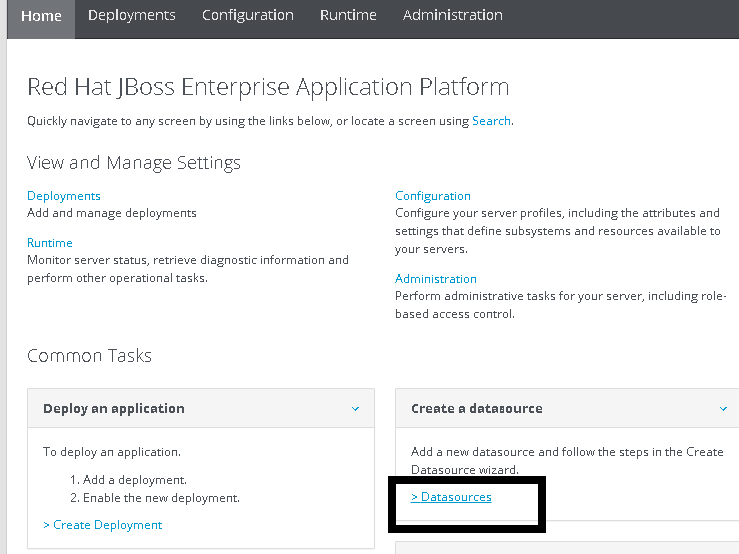
Task: Click the 'Create a datasource' panel title
Action: point(476,409)
